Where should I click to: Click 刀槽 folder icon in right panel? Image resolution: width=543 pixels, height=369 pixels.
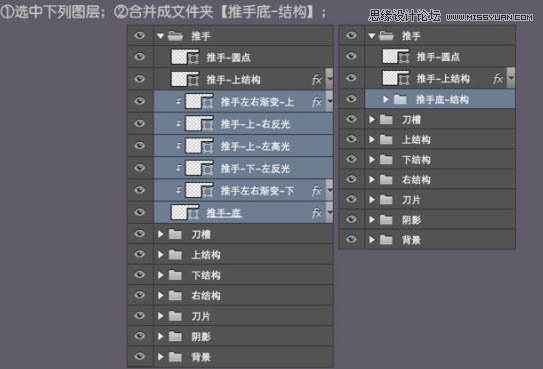tap(386, 120)
